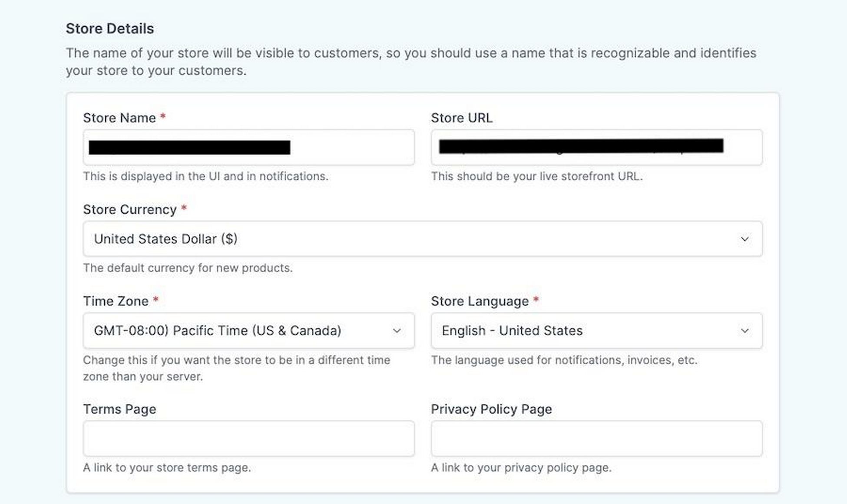Click the Privacy Policy Page label
The image size is (847, 504).
pos(491,409)
